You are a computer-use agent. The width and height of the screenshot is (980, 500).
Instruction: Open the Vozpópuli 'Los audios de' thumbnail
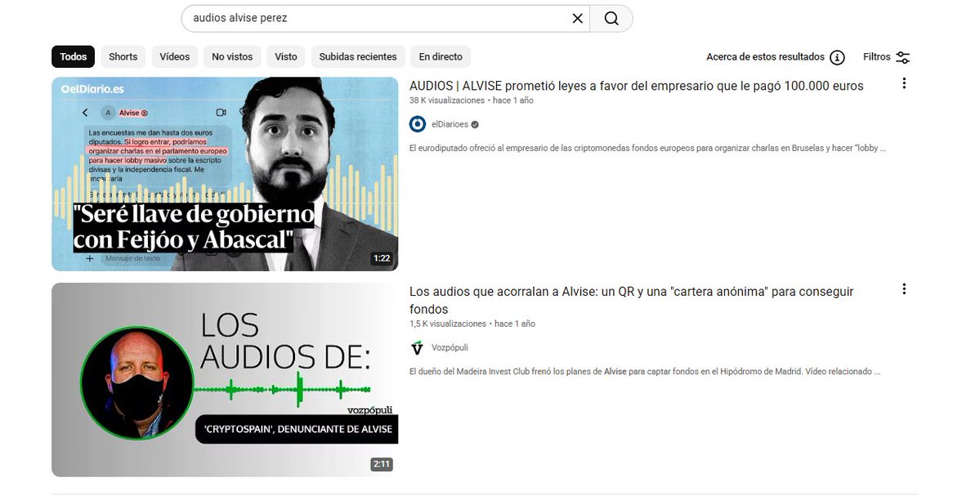click(225, 379)
